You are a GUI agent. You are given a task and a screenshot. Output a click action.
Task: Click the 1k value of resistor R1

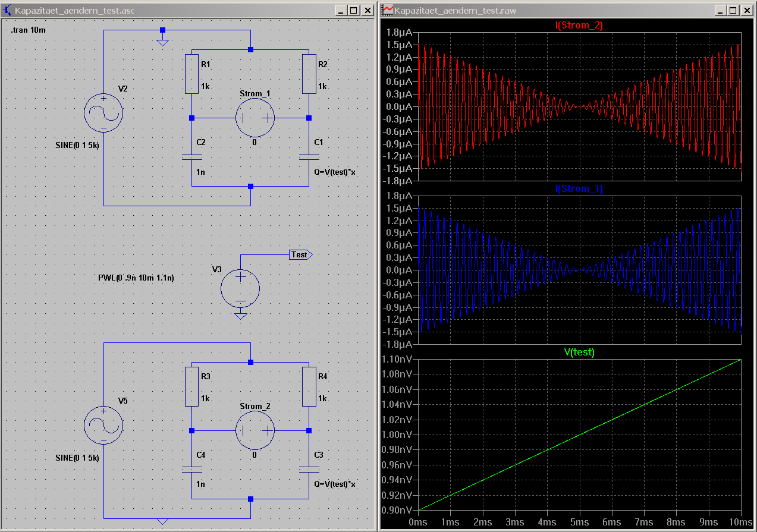point(205,86)
